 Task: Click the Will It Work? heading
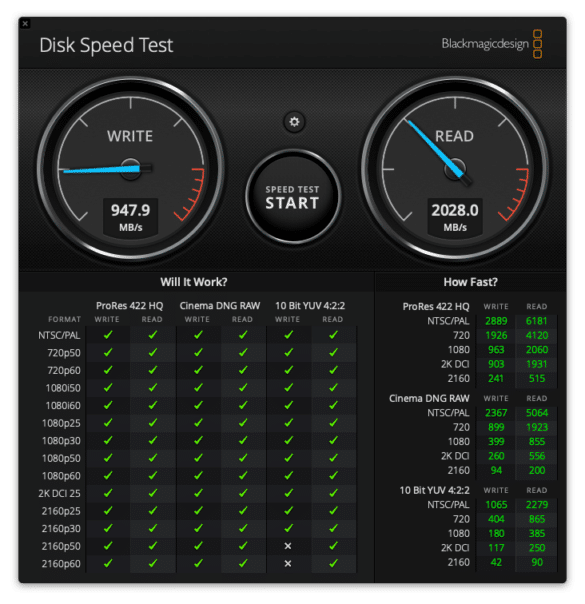(194, 282)
